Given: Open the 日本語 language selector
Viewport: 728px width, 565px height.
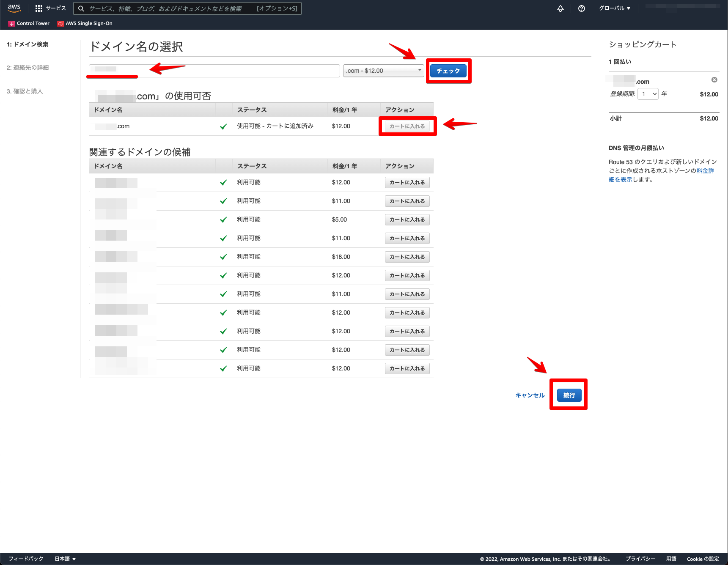Looking at the screenshot, I should point(65,559).
